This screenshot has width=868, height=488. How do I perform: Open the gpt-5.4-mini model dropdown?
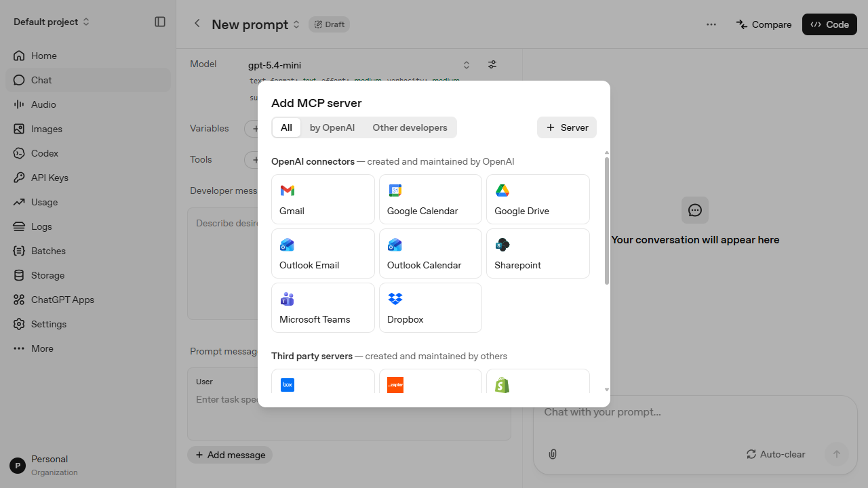click(359, 65)
